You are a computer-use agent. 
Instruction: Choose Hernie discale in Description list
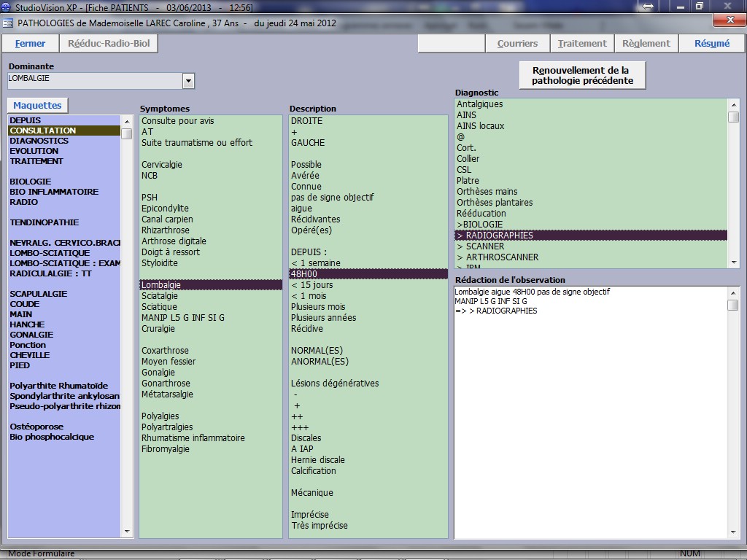coord(318,460)
